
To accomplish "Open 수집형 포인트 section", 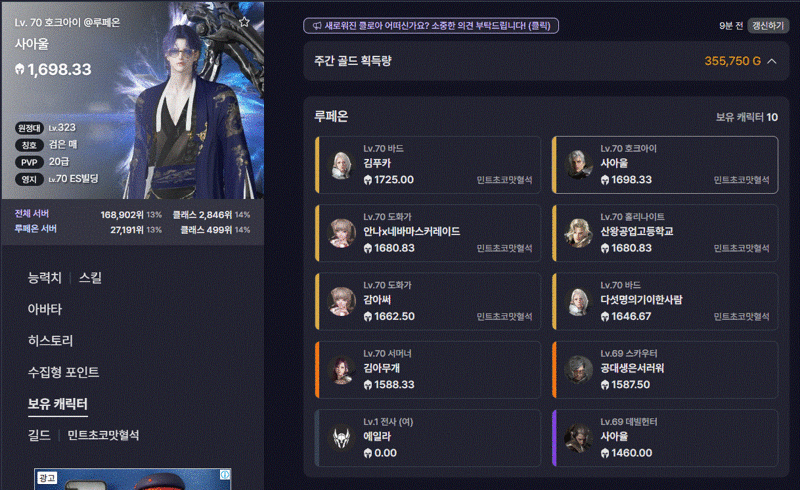I will click(x=63, y=373).
